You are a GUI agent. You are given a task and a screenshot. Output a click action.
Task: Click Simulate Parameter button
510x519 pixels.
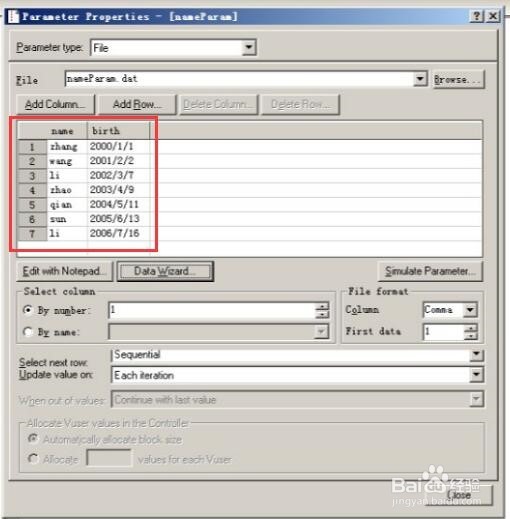[430, 271]
